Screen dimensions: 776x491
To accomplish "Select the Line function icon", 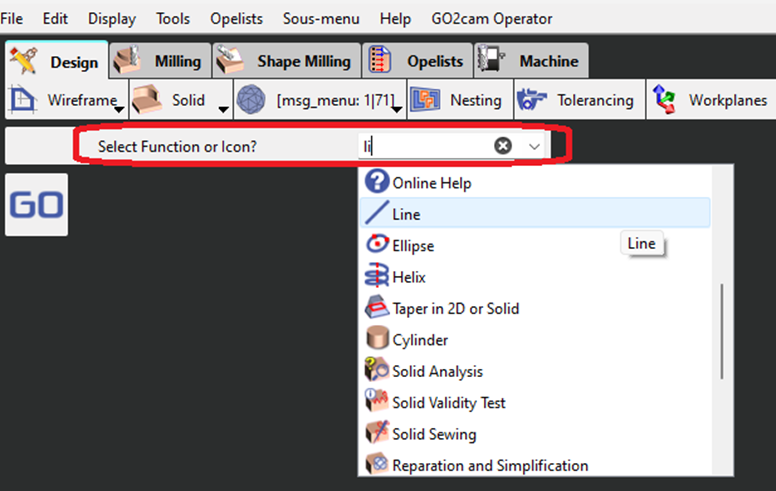I will pos(376,214).
